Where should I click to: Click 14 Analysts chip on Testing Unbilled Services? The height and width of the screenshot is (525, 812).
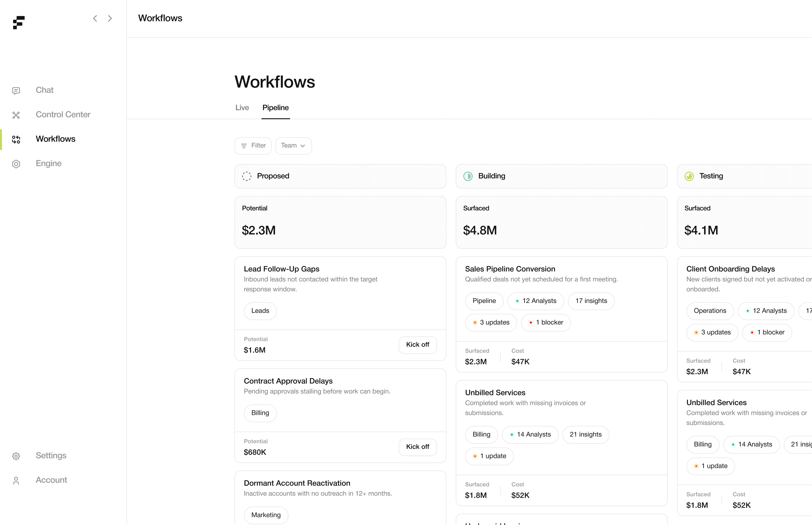pos(751,444)
